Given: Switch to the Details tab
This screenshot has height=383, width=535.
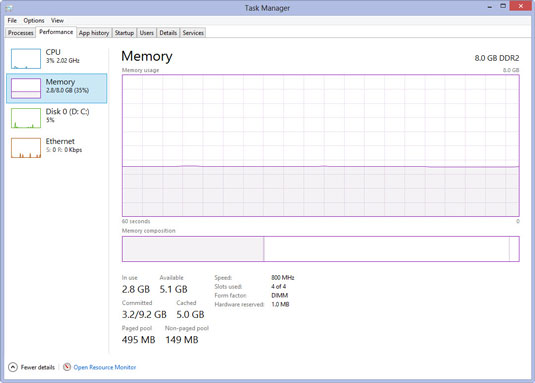Looking at the screenshot, I should [x=168, y=33].
